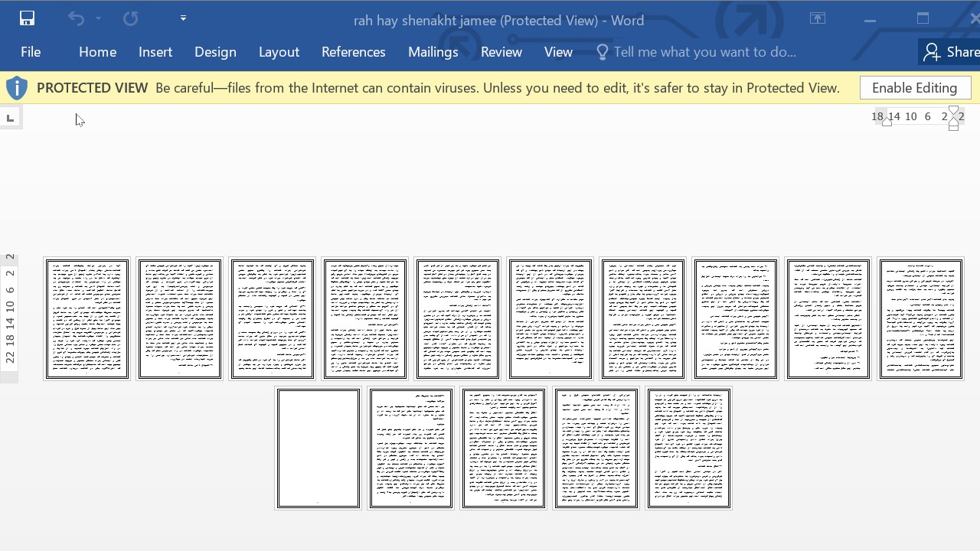
Task: Switch to the Home tab
Action: [97, 52]
